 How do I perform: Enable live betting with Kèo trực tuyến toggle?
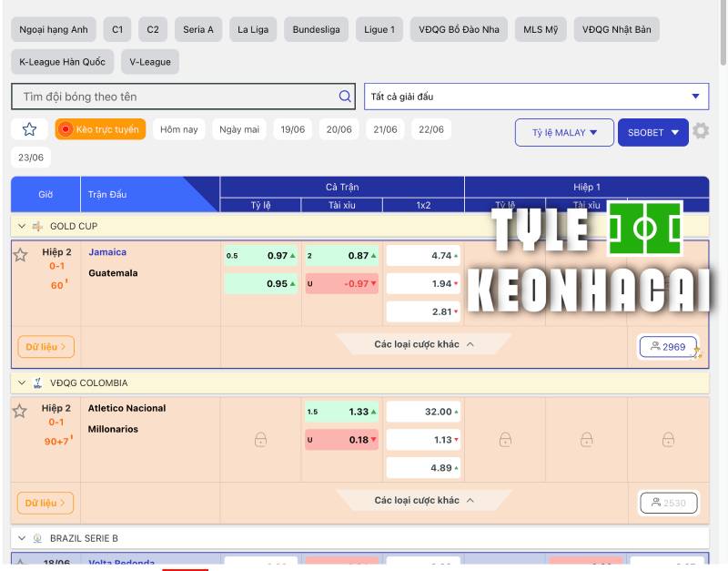tap(100, 128)
